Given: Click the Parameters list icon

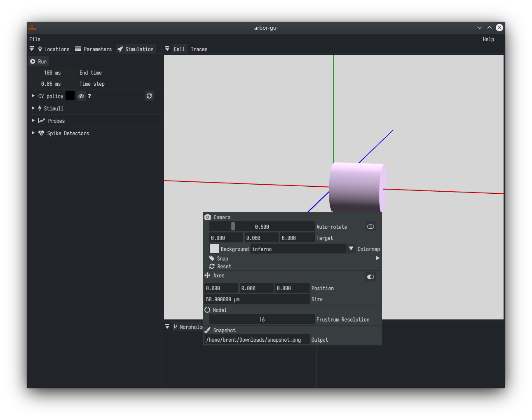Looking at the screenshot, I should pyautogui.click(x=78, y=49).
